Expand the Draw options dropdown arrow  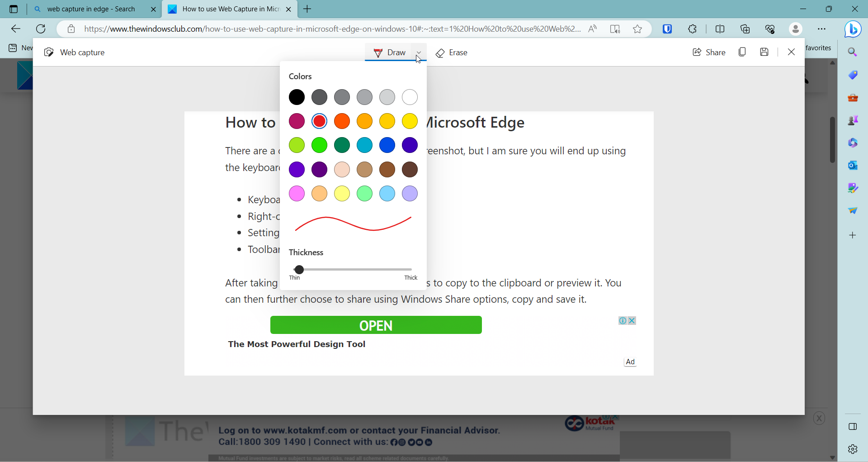[x=419, y=52]
